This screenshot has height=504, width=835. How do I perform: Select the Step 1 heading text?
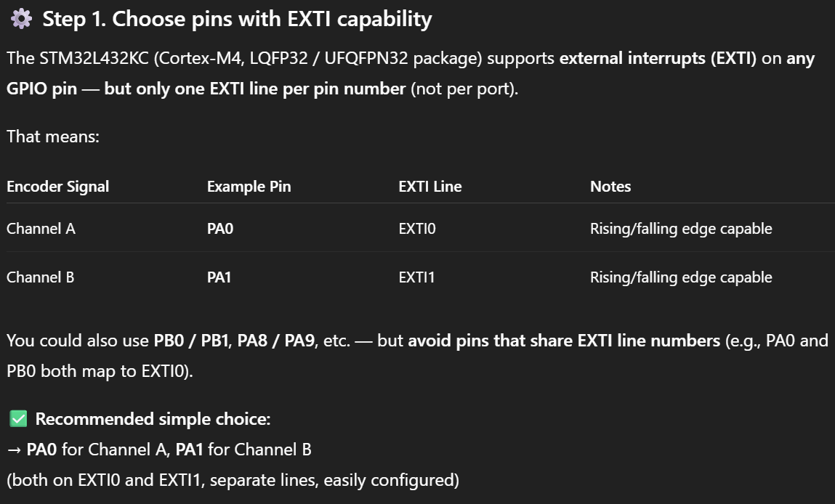pyautogui.click(x=237, y=19)
